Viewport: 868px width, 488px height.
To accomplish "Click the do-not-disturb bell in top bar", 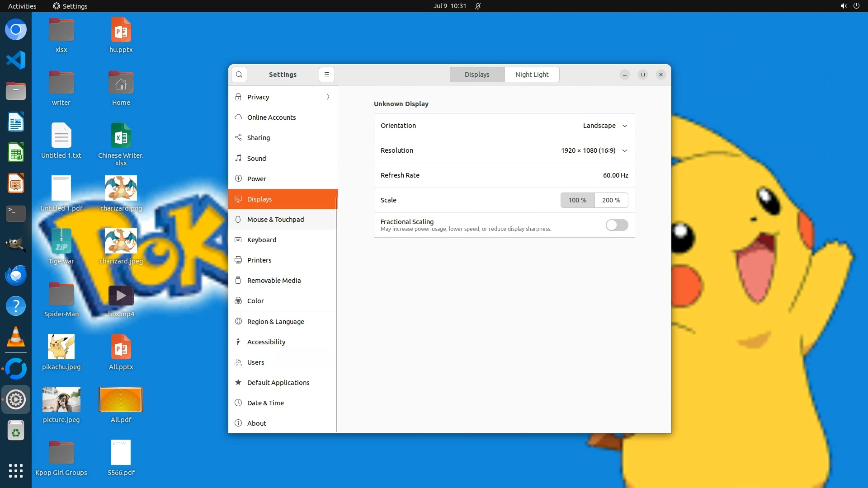I will tap(478, 6).
